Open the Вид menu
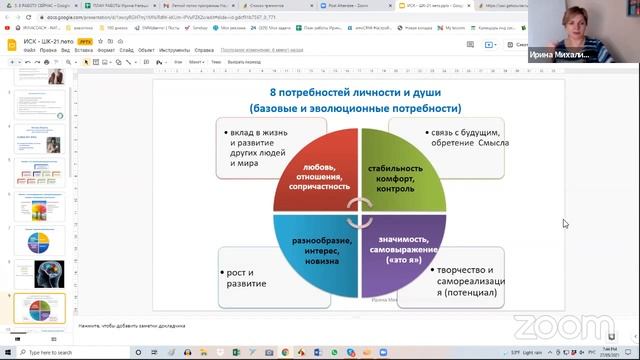Viewport: 640px width, 360px height. tap(65, 50)
